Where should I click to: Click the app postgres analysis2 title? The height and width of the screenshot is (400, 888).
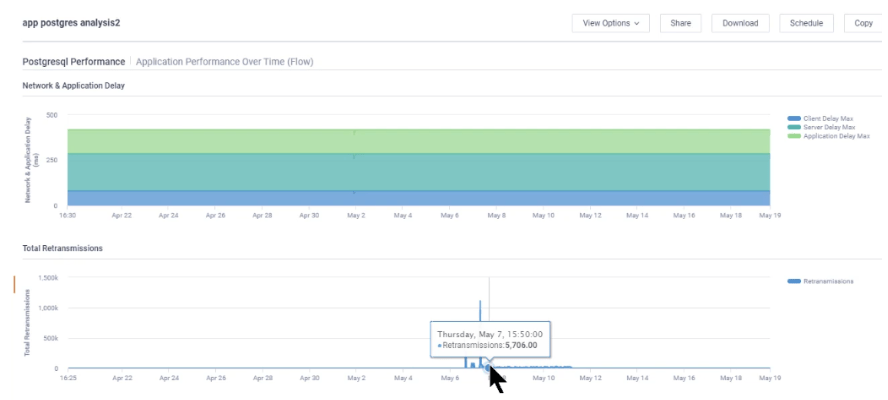click(x=71, y=22)
